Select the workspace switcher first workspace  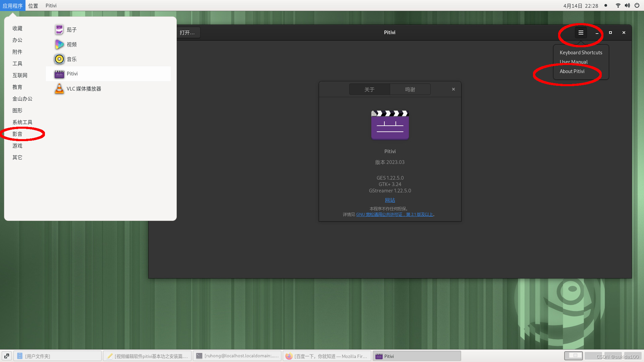tap(574, 356)
